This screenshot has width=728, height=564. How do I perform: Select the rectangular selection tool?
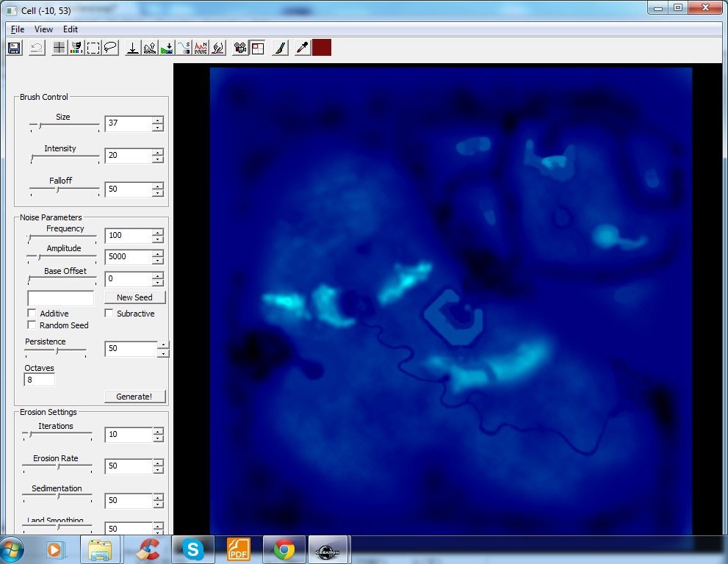(x=93, y=48)
